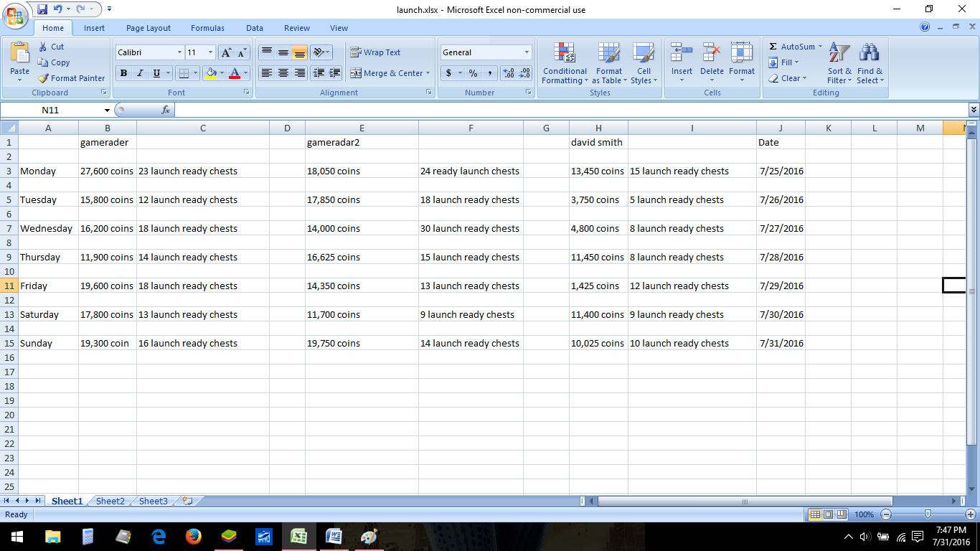Decrease indent in Alignment group
Image resolution: width=980 pixels, height=551 pixels.
click(x=319, y=73)
